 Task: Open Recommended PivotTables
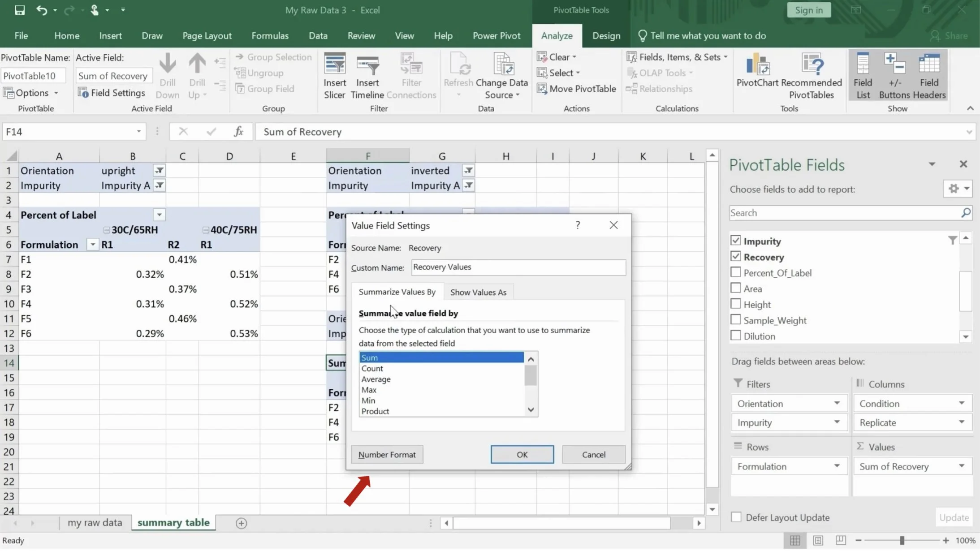pyautogui.click(x=813, y=75)
